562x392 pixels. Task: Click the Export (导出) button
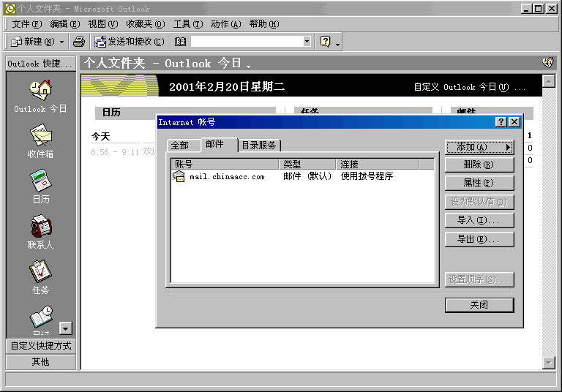tap(479, 239)
